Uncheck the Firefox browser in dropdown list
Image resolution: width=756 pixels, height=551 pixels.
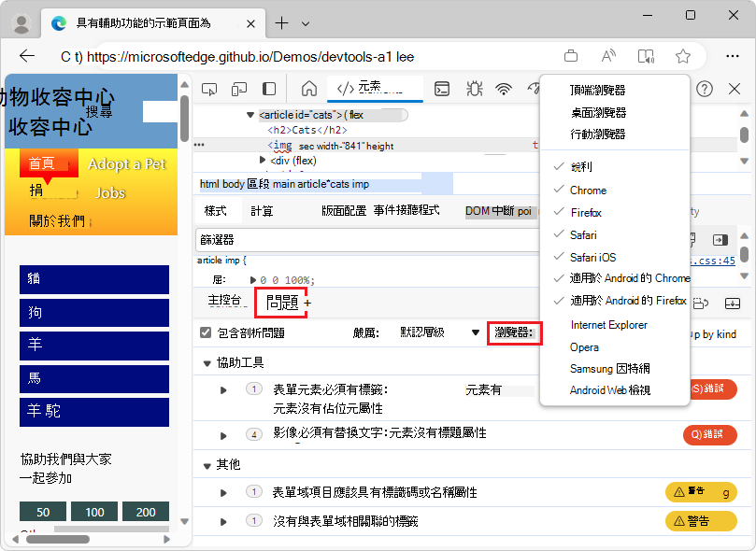(x=586, y=212)
